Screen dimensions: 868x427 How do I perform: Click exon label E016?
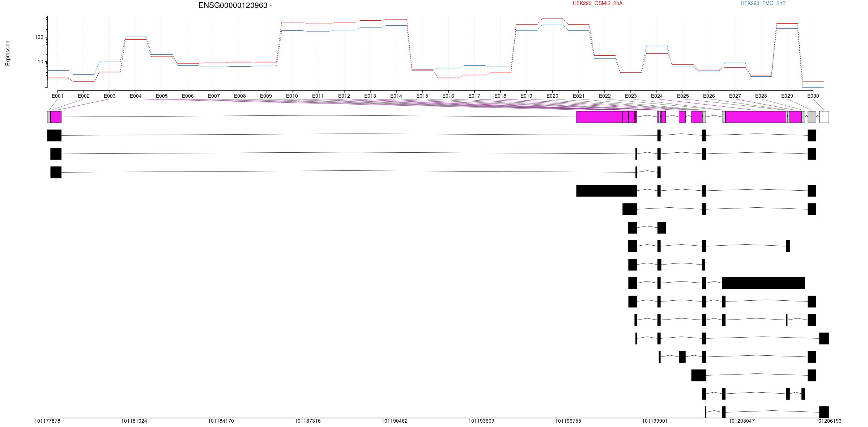(448, 96)
